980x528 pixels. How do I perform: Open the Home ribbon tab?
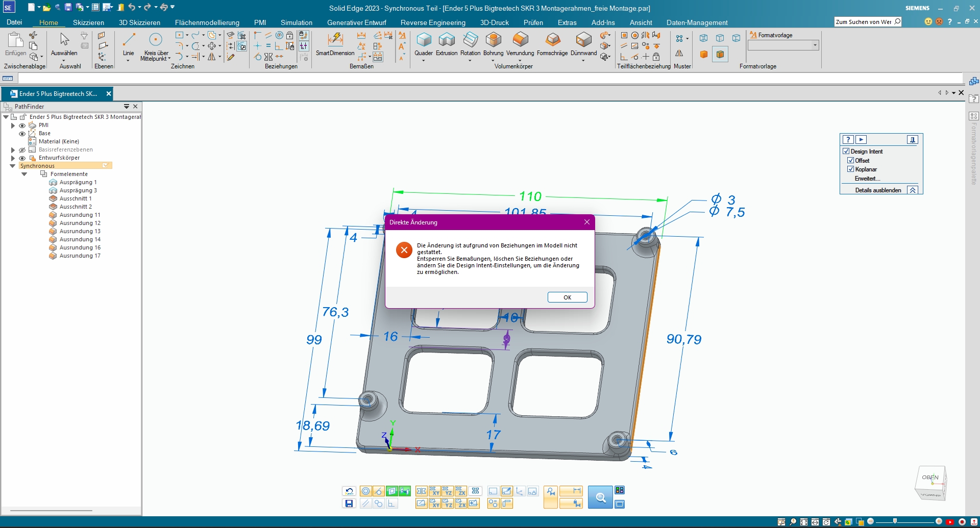tap(48, 22)
